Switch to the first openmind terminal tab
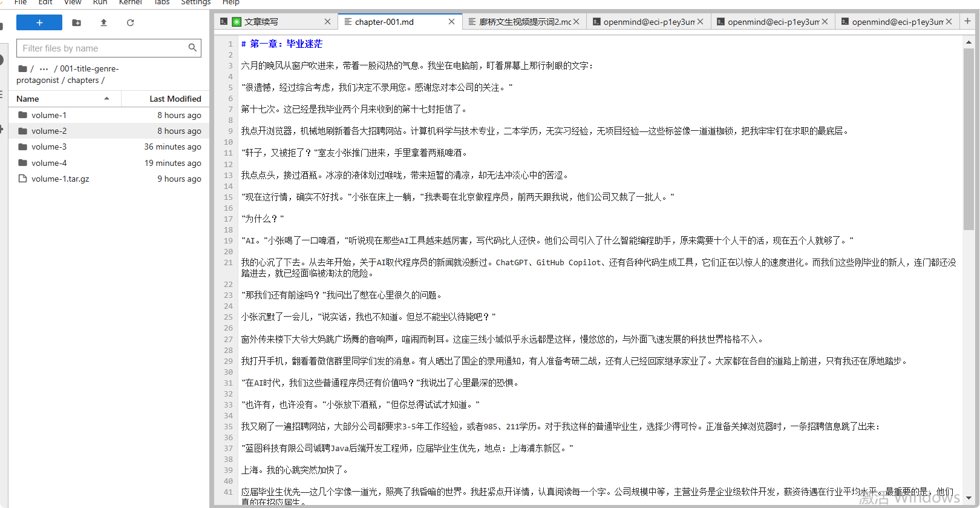Viewport: 980px width, 508px height. point(648,22)
